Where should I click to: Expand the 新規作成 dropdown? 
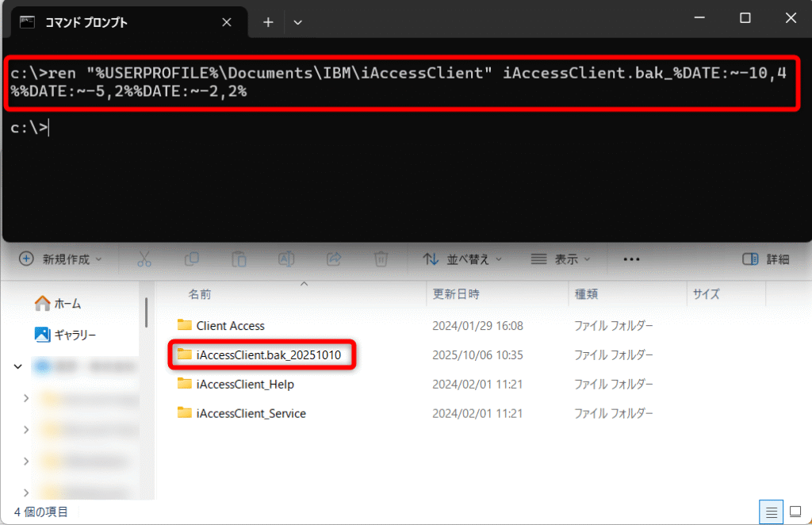(61, 259)
